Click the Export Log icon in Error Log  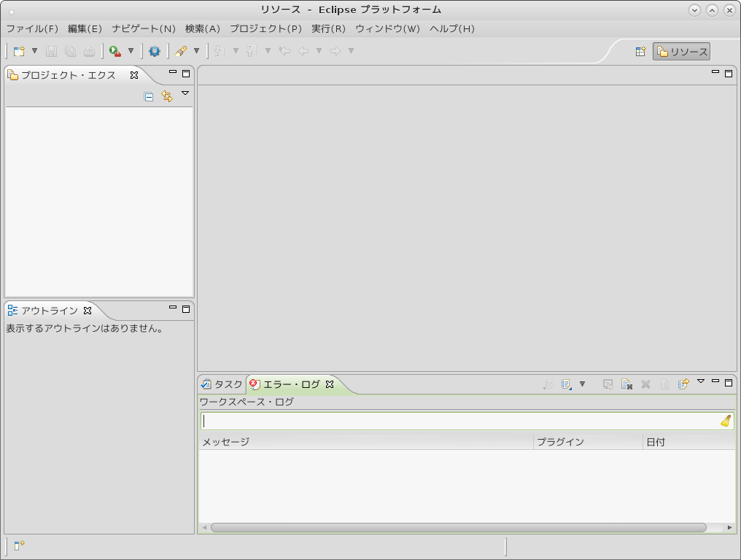(x=548, y=384)
